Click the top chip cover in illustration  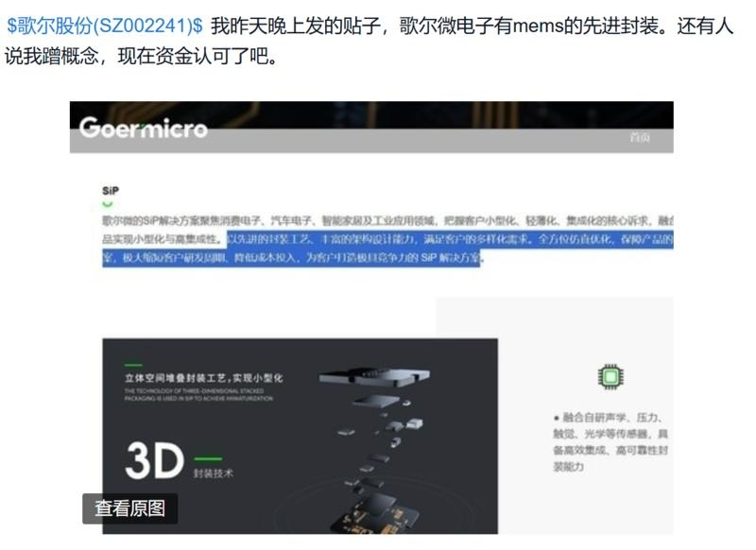374,377
